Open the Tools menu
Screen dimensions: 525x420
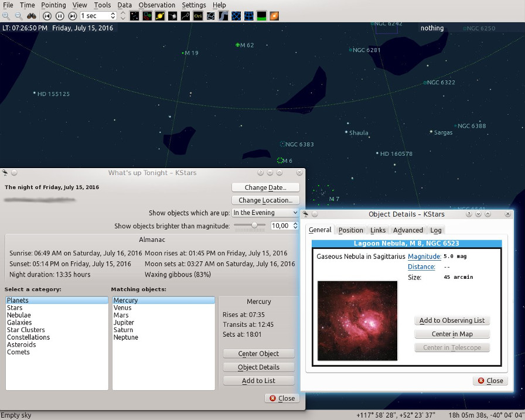pos(102,5)
